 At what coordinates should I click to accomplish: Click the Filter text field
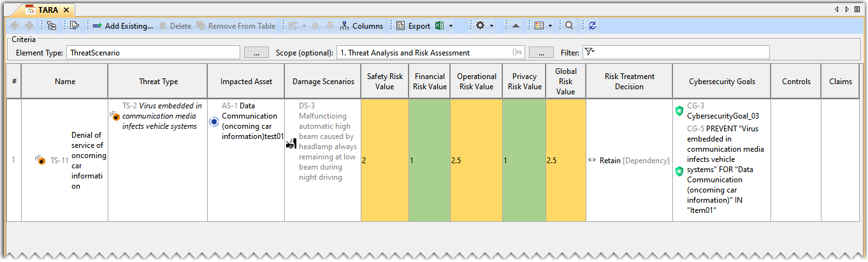682,52
